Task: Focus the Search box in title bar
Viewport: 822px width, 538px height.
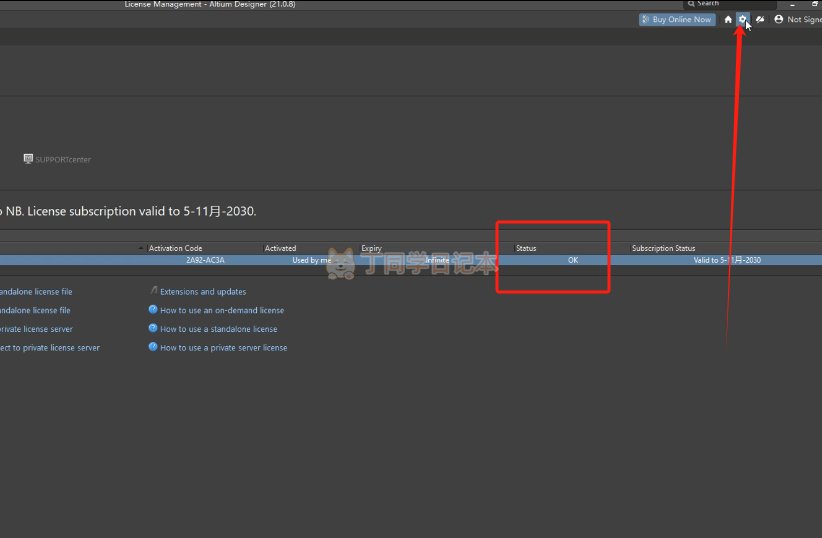Action: pyautogui.click(x=729, y=4)
